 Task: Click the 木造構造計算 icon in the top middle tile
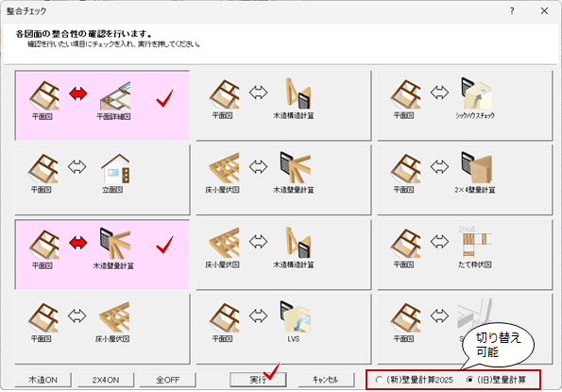tap(298, 94)
